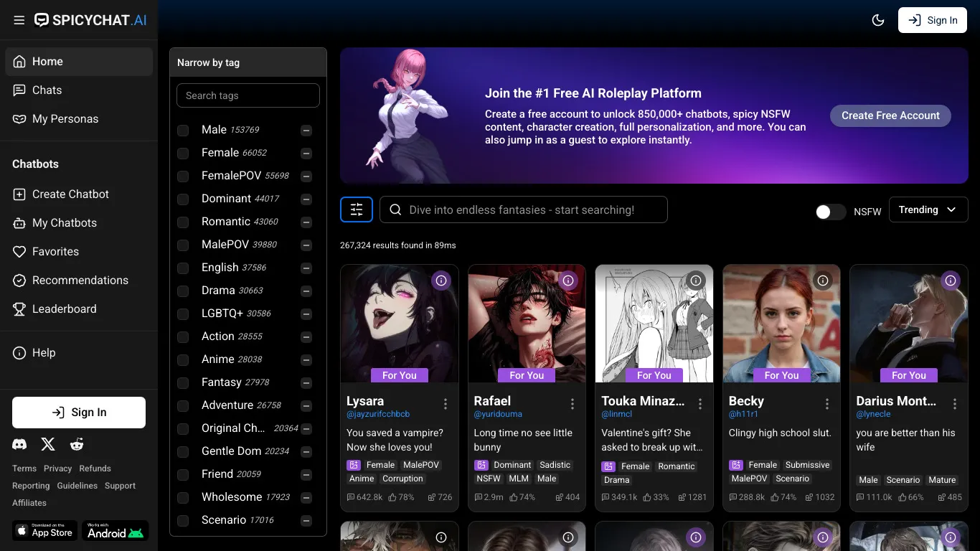Open Becky three-dot options menu
980x551 pixels.
pos(827,405)
